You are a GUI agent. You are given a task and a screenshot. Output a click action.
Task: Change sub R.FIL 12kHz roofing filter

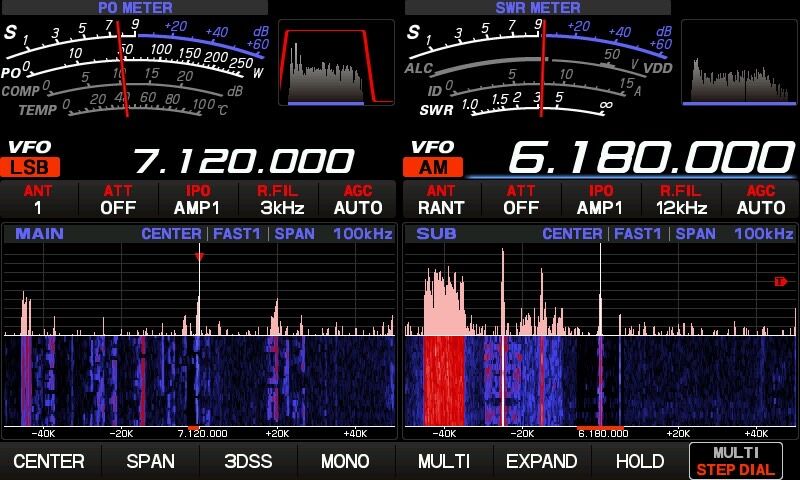pos(681,200)
